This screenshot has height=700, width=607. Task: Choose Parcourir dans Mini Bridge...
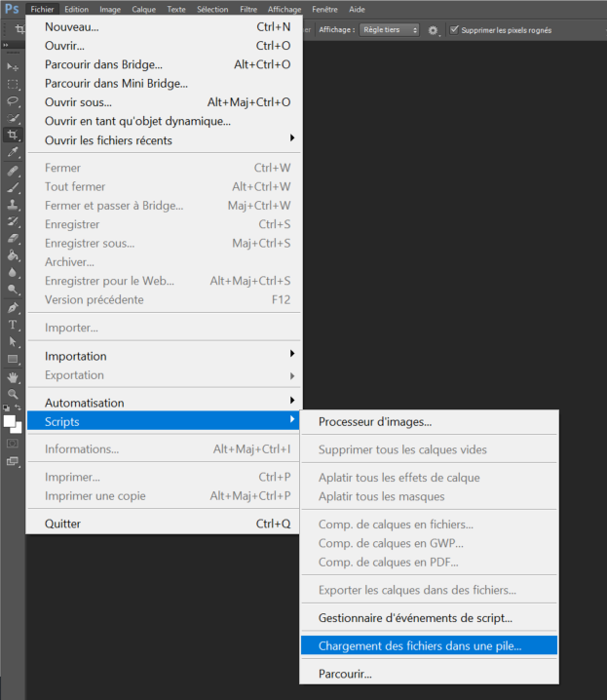pos(164,83)
